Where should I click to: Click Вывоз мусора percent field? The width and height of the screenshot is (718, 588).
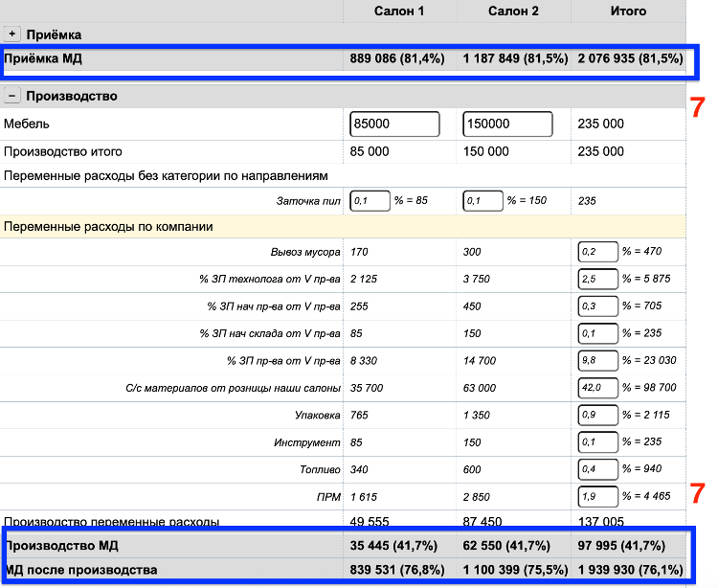coord(596,252)
